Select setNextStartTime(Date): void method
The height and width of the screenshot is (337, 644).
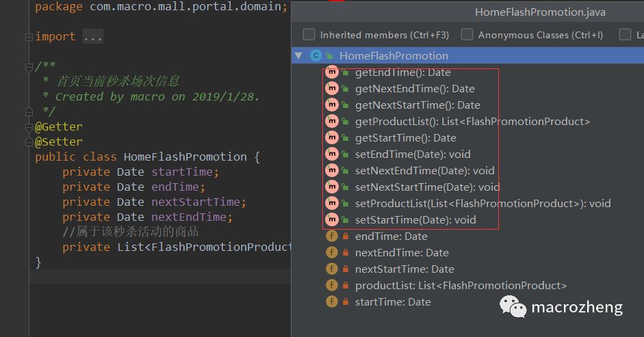tap(428, 187)
